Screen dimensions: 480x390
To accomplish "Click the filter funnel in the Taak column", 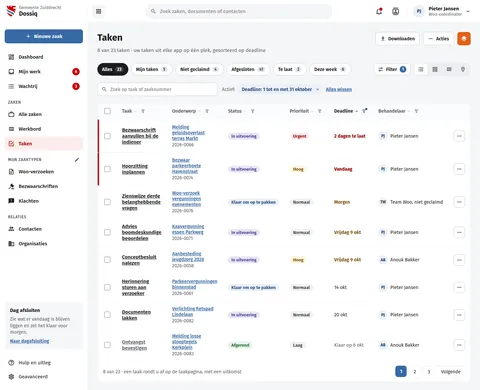I will point(143,111).
